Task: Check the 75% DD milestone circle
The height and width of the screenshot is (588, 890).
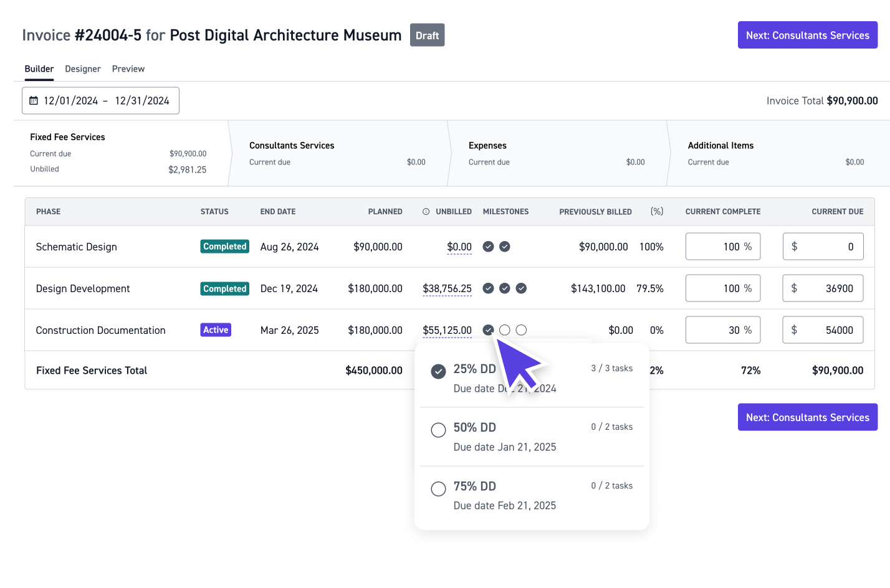Action: click(x=439, y=489)
